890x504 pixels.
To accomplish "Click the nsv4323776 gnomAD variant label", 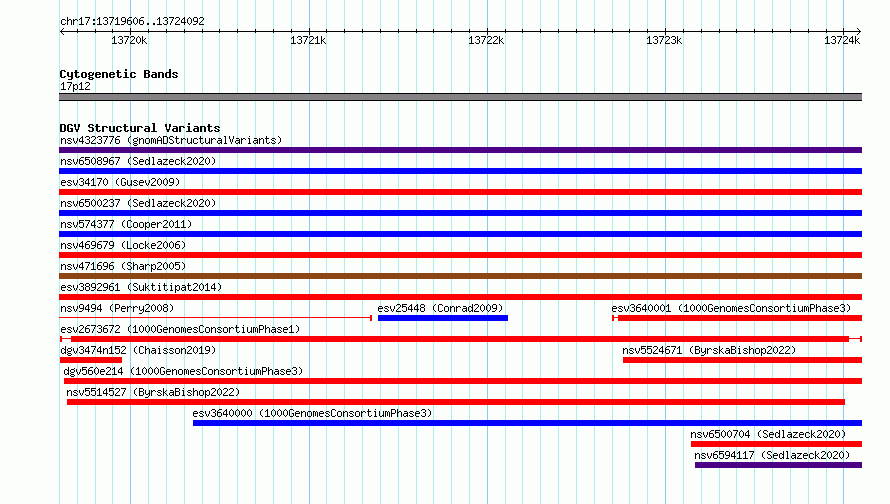I will tap(171, 140).
